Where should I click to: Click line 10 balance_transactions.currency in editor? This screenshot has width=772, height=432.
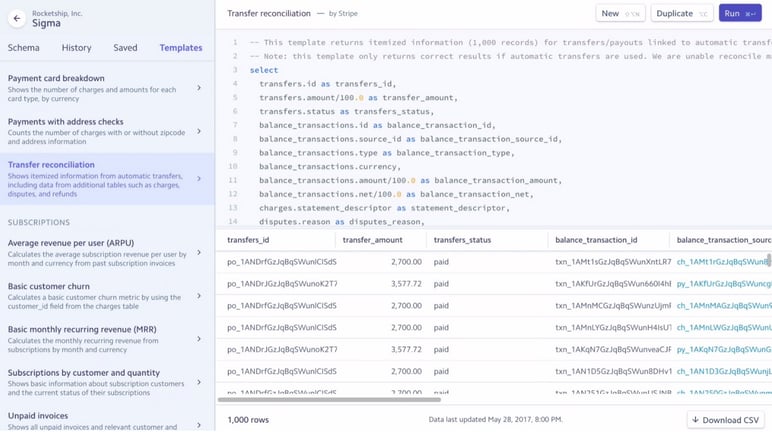pos(330,166)
